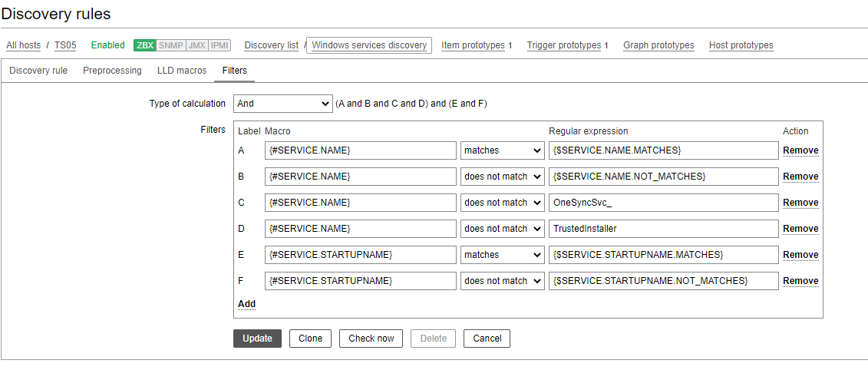Open Graph prototypes page
The width and height of the screenshot is (868, 370).
click(658, 45)
